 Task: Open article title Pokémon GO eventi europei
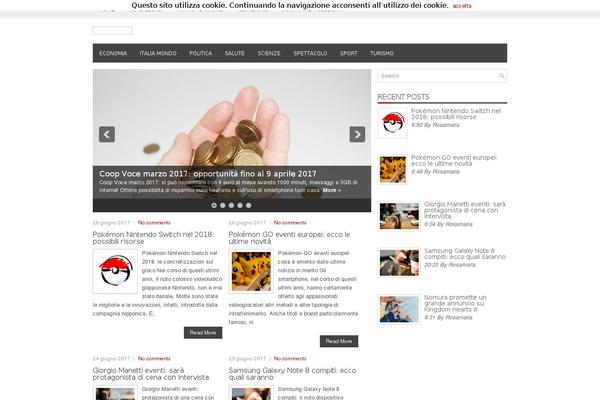point(289,238)
